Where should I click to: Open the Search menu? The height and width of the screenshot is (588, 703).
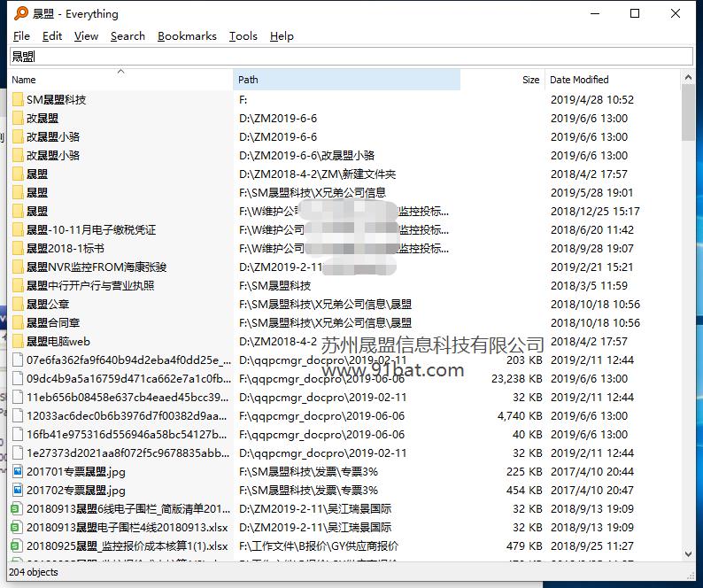click(127, 36)
